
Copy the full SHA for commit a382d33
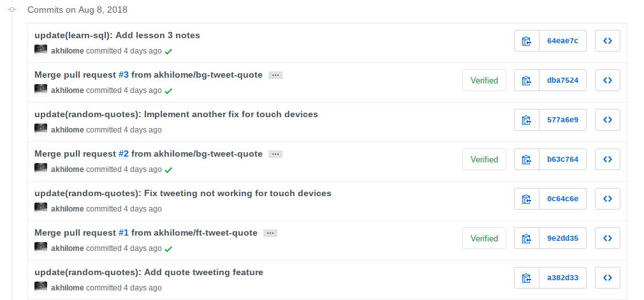[526, 278]
